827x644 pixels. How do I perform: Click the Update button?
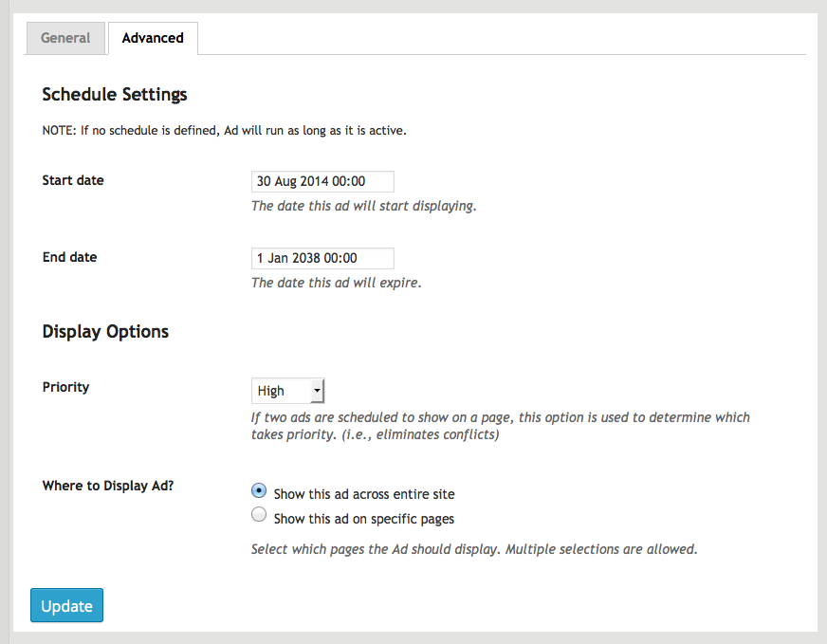point(67,605)
